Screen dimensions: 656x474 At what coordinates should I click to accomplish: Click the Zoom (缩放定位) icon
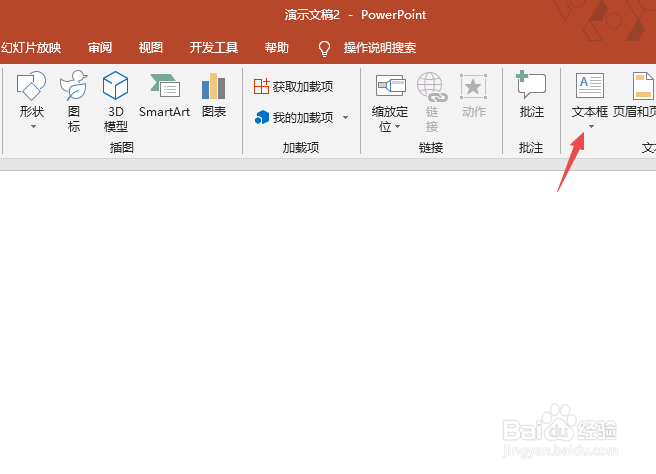point(391,86)
